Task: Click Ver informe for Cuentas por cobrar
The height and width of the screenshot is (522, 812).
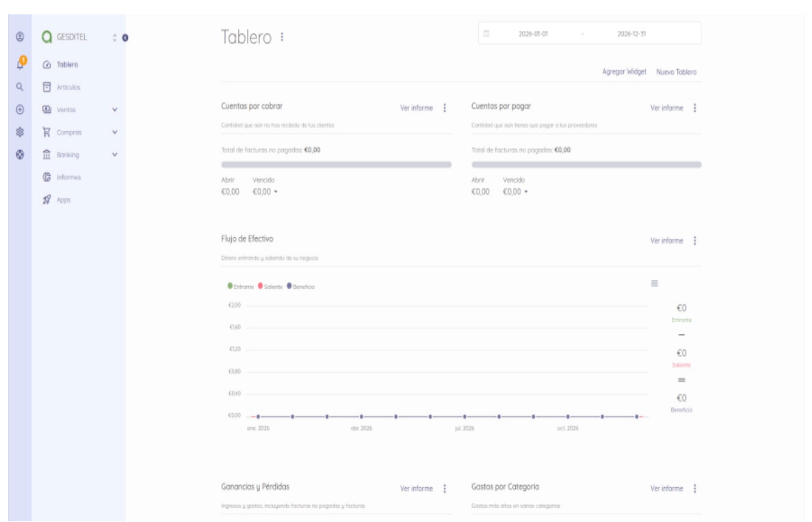Action: click(x=416, y=107)
